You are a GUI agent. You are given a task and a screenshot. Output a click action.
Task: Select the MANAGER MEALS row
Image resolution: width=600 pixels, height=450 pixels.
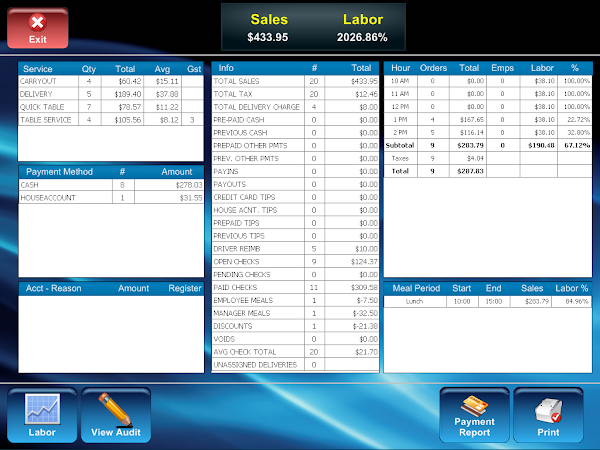point(295,313)
